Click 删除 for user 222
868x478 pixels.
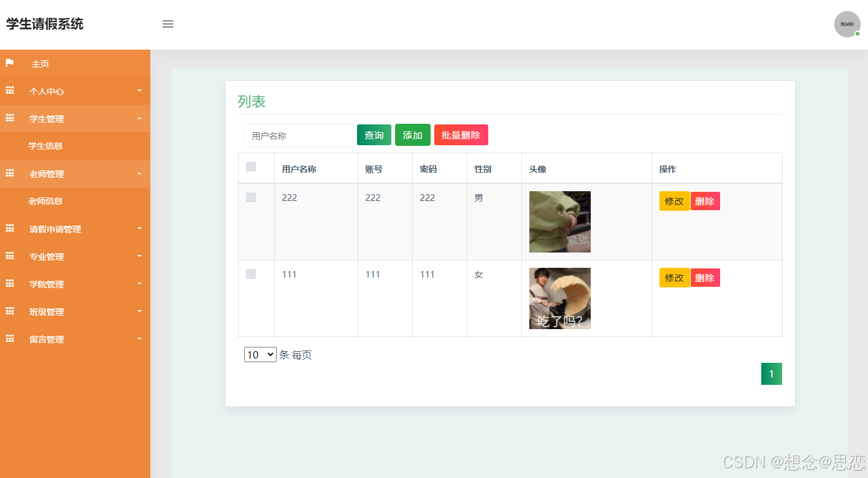pyautogui.click(x=705, y=201)
